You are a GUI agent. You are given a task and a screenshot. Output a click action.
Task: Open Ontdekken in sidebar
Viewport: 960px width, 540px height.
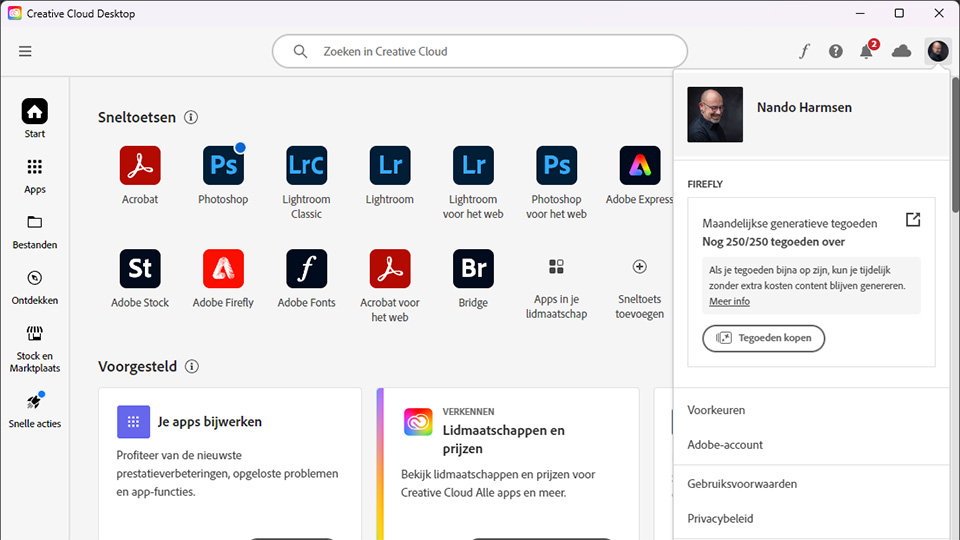tap(35, 288)
